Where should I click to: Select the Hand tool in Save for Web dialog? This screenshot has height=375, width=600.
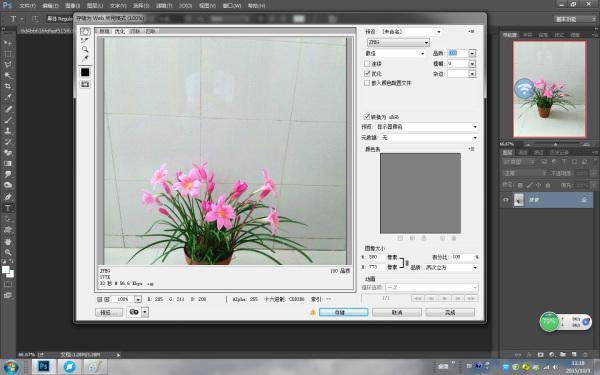coord(85,32)
